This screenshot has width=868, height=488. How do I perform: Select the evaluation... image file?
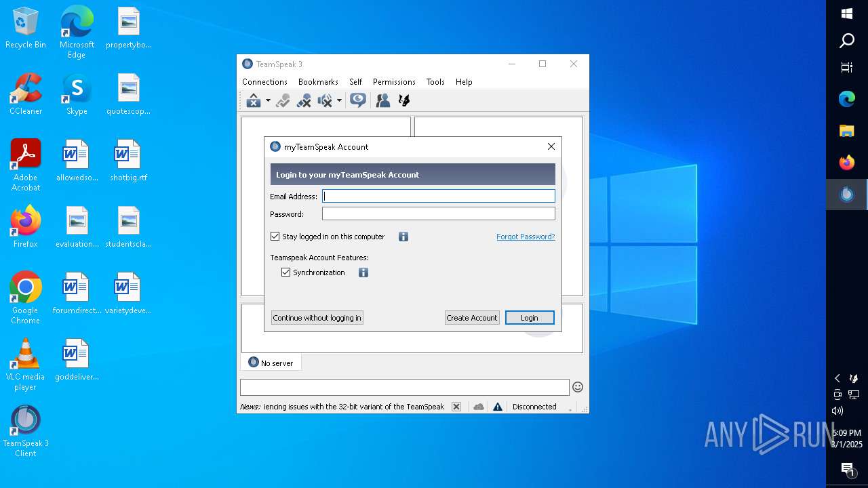(x=77, y=227)
